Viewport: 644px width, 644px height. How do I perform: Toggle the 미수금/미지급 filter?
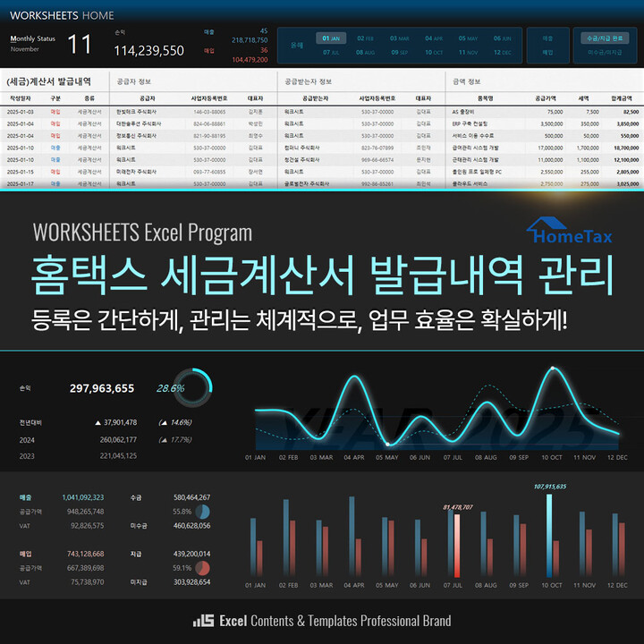(x=605, y=52)
